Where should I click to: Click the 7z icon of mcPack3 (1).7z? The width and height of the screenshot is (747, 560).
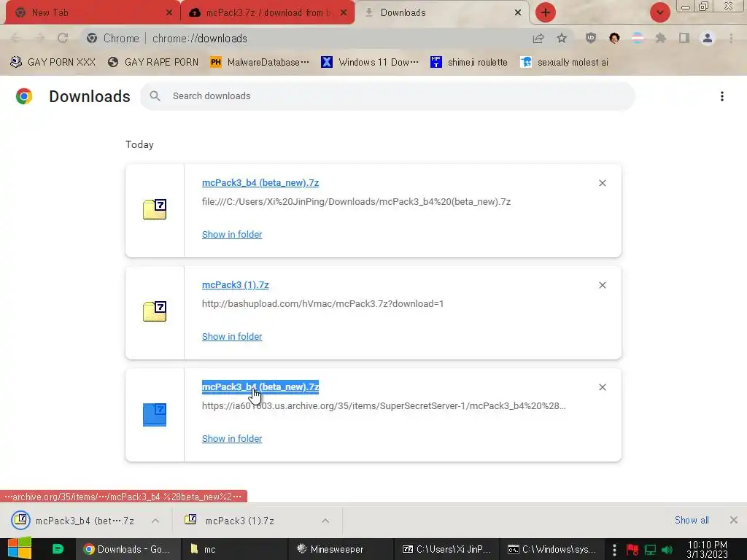click(155, 311)
